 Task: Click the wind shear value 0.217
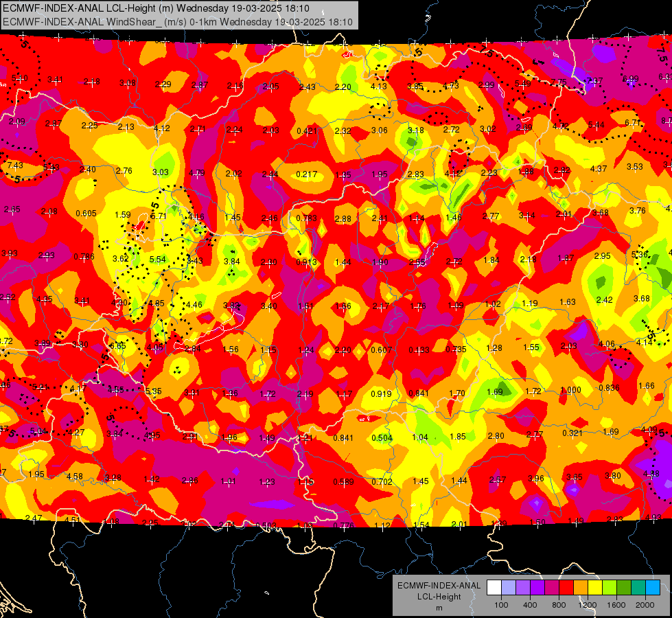click(x=307, y=174)
